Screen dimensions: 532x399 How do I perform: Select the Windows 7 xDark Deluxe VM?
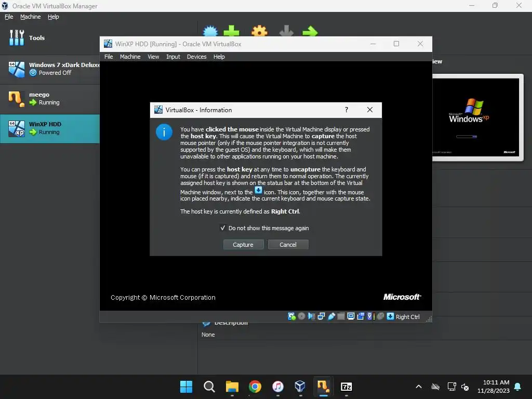pyautogui.click(x=49, y=69)
